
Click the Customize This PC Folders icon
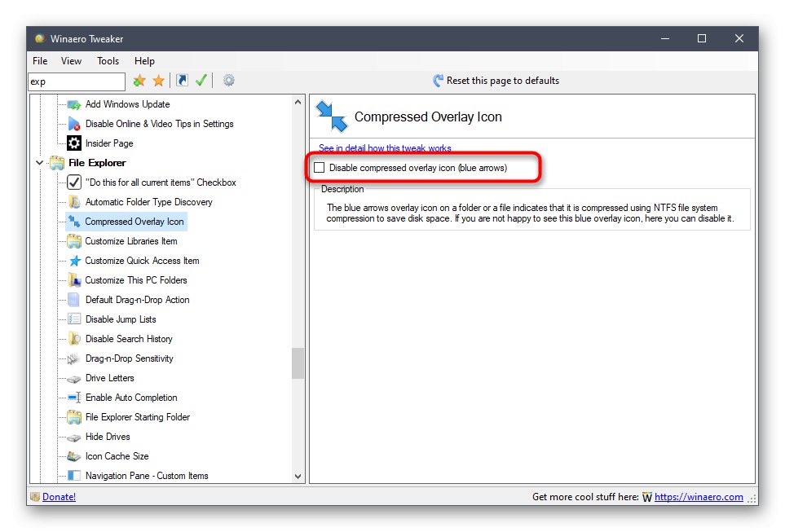click(74, 280)
